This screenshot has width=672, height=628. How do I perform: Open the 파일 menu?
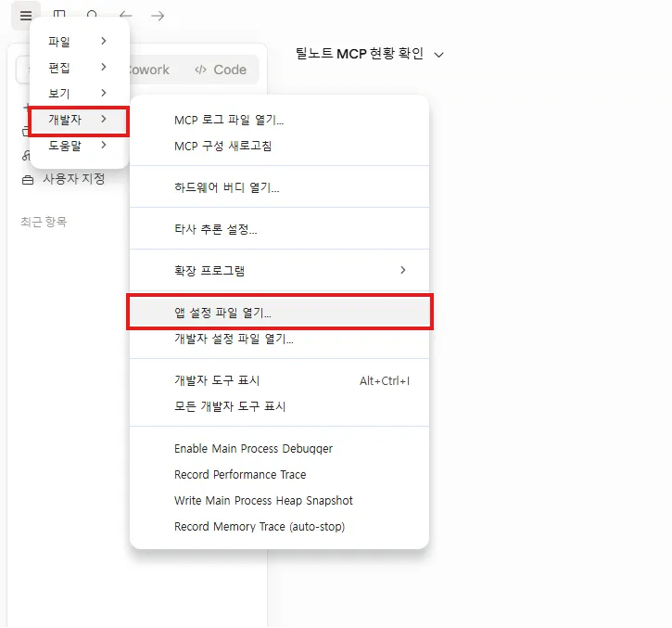(80, 42)
